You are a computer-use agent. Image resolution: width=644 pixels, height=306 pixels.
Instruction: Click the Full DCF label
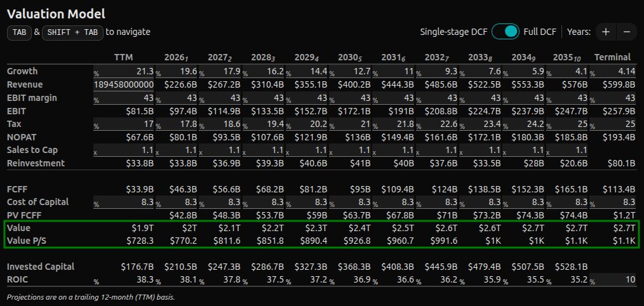coord(540,32)
